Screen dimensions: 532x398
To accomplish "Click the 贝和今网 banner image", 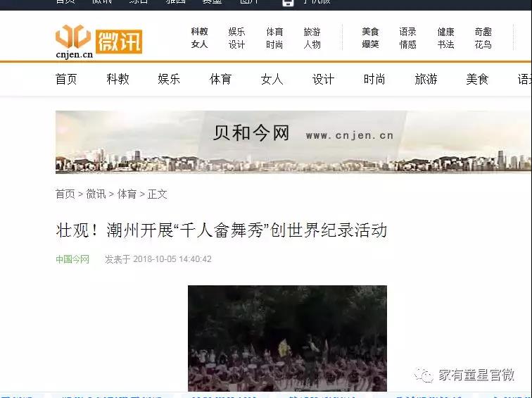I will pos(293,142).
